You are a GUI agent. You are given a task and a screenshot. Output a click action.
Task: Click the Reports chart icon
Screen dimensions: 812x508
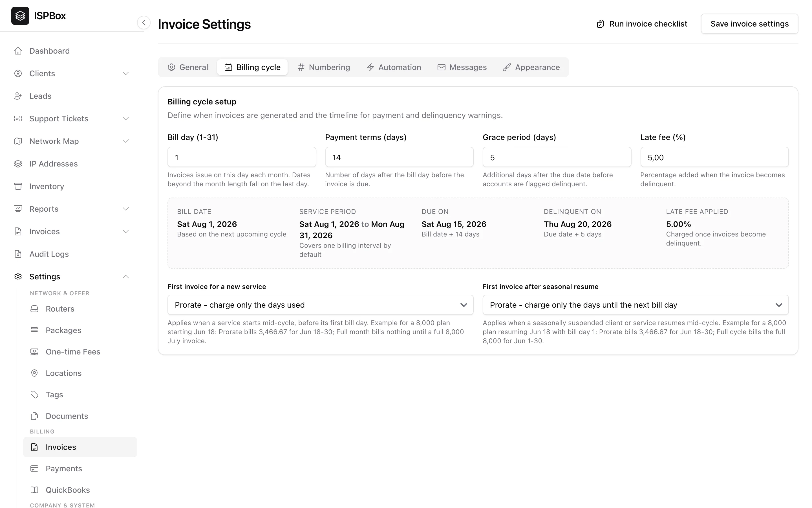[x=18, y=209]
